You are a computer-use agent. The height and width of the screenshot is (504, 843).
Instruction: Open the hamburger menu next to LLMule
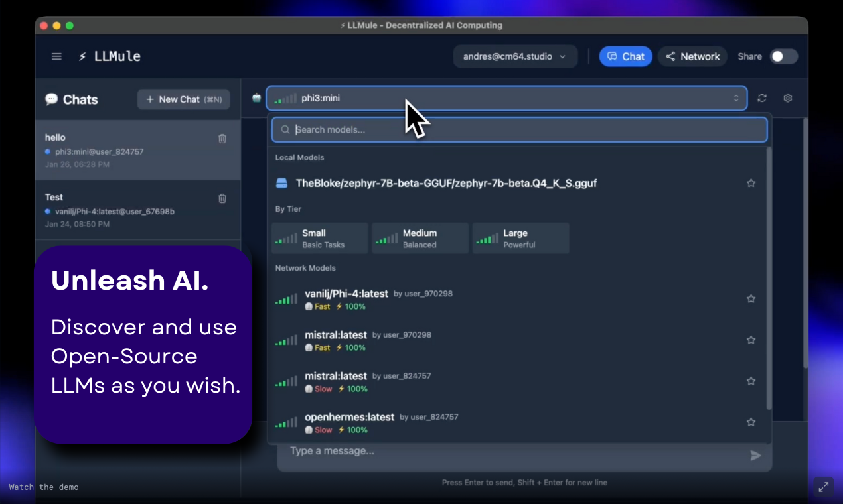[56, 56]
